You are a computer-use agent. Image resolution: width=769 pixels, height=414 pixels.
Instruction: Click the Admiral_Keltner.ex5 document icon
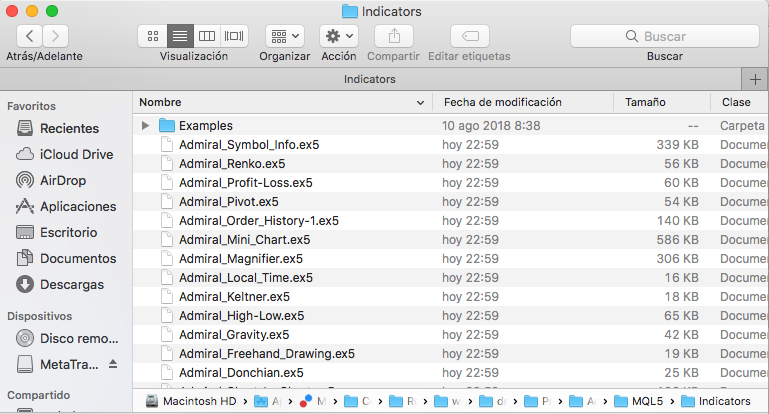(x=167, y=297)
